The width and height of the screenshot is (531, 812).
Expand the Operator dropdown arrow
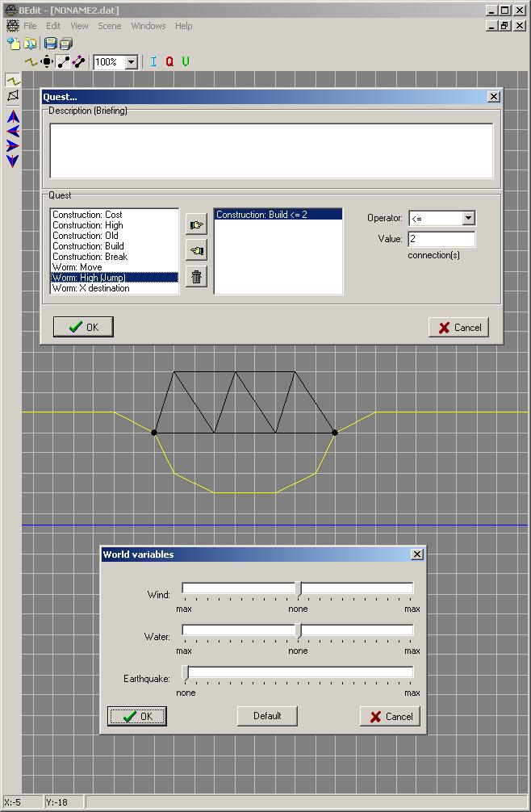click(x=468, y=218)
